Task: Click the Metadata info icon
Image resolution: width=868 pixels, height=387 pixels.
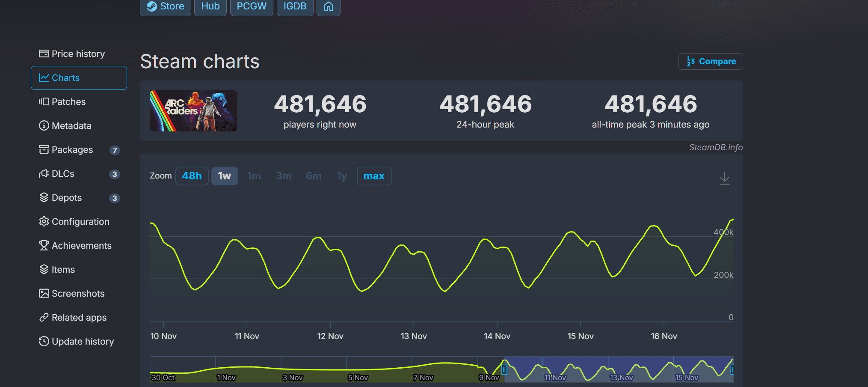Action: tap(44, 125)
